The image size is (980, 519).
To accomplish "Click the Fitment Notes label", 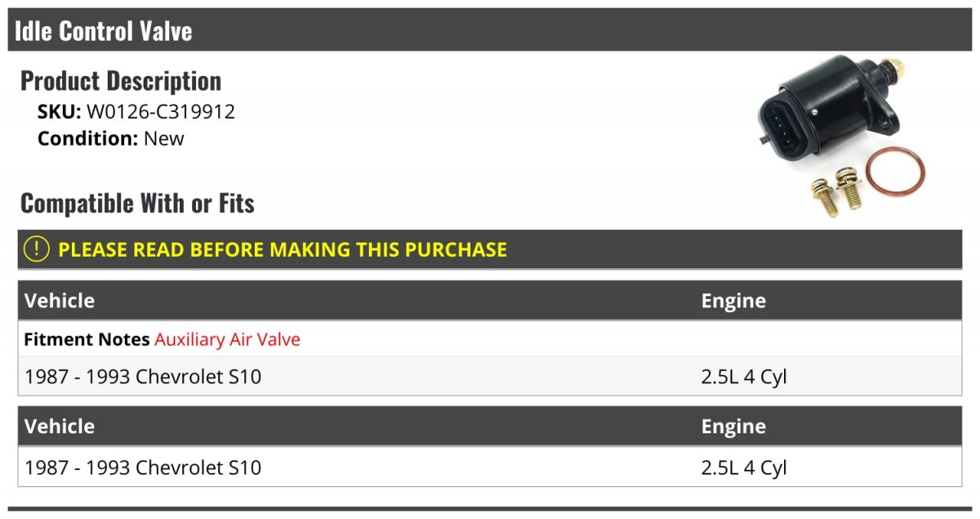I will pyautogui.click(x=87, y=339).
